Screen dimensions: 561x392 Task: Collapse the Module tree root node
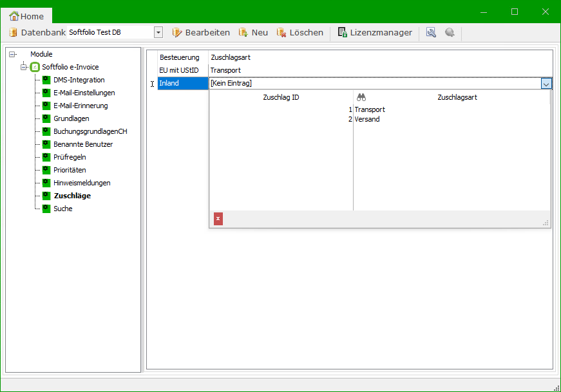pyautogui.click(x=12, y=54)
